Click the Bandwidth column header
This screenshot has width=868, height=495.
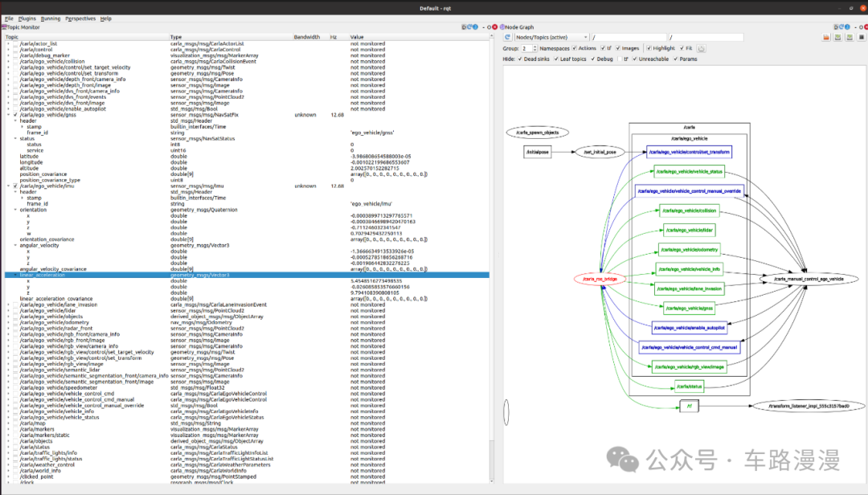click(306, 37)
